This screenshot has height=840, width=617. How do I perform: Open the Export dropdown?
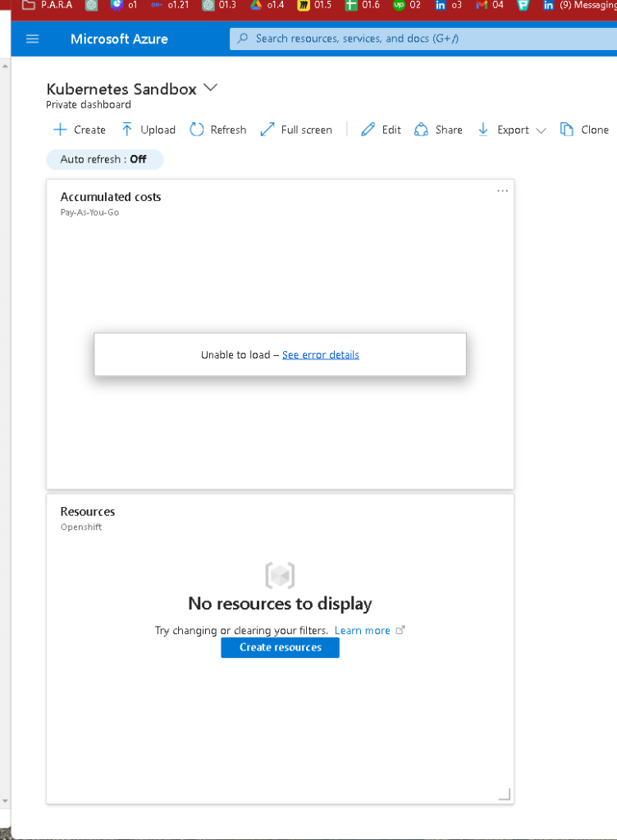pos(511,130)
